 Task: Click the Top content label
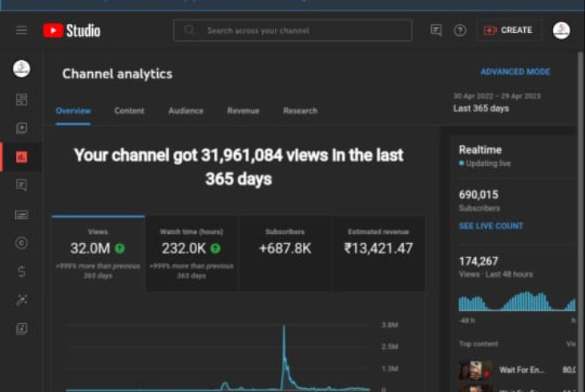point(478,344)
